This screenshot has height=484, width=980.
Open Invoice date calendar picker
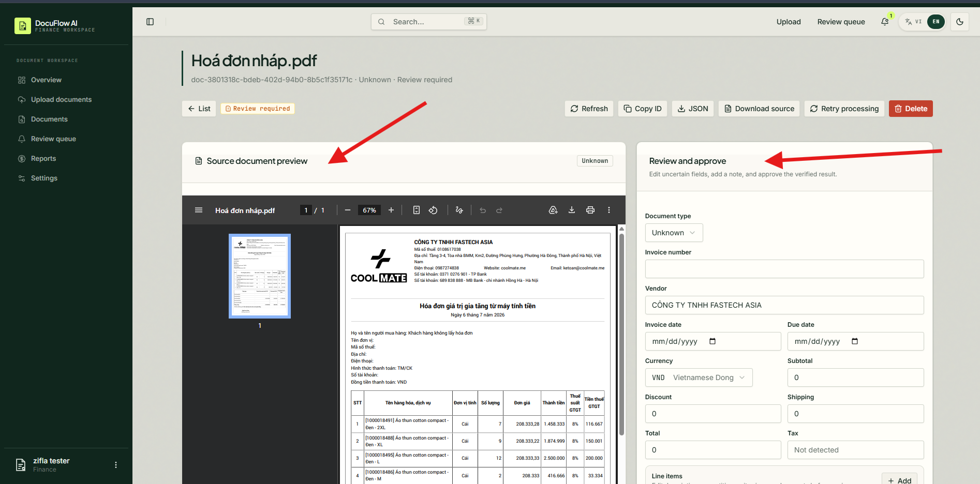pos(712,341)
